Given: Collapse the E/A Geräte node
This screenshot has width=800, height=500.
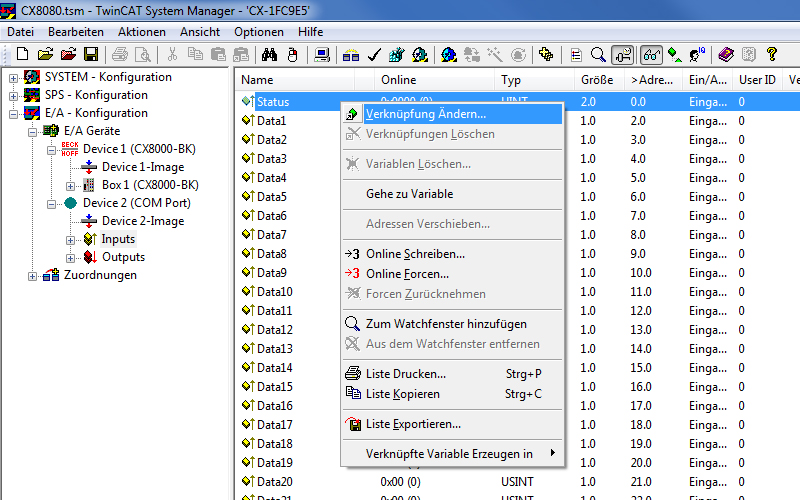Looking at the screenshot, I should click(32, 132).
